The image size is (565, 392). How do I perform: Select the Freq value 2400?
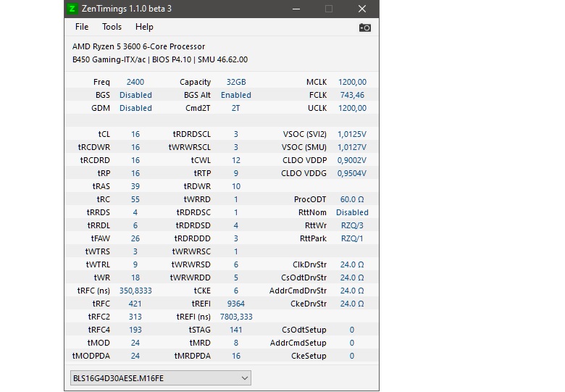(135, 82)
